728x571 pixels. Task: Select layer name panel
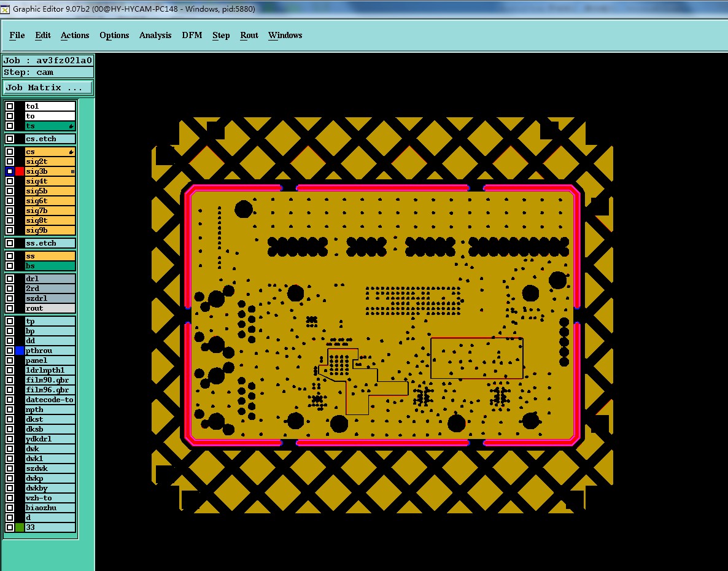[50, 360]
